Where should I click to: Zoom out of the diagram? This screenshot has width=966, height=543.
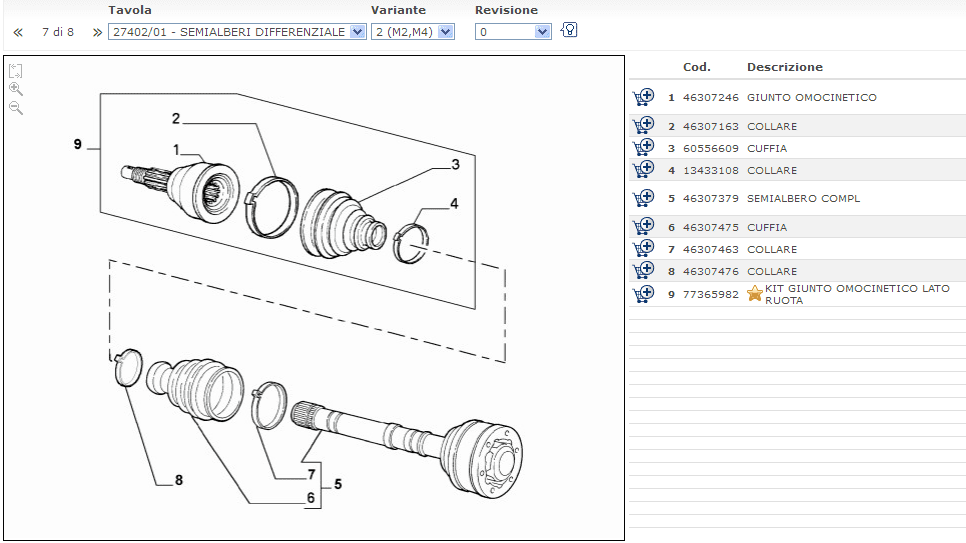pyautogui.click(x=16, y=108)
